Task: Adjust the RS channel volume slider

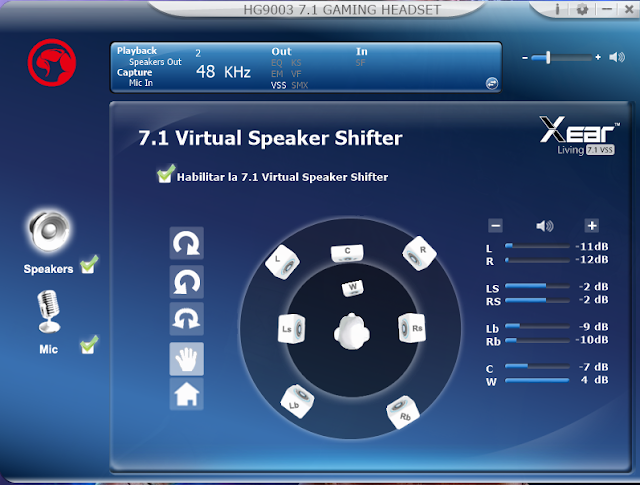Action: point(537,300)
